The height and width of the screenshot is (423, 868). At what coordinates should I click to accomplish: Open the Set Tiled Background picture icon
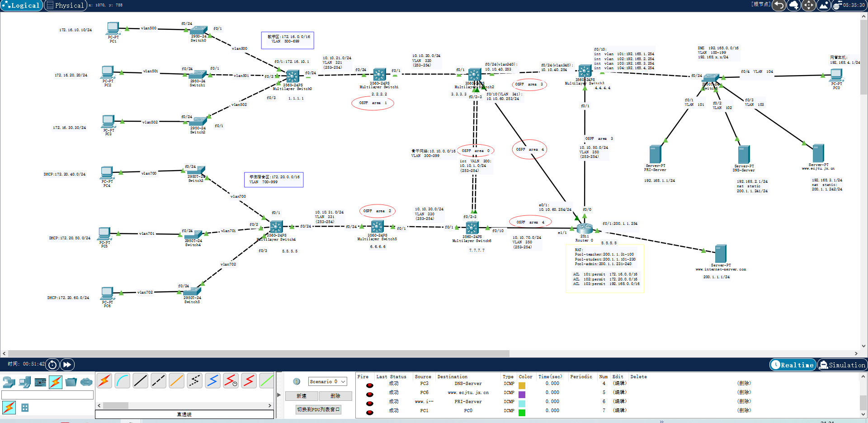coord(824,5)
